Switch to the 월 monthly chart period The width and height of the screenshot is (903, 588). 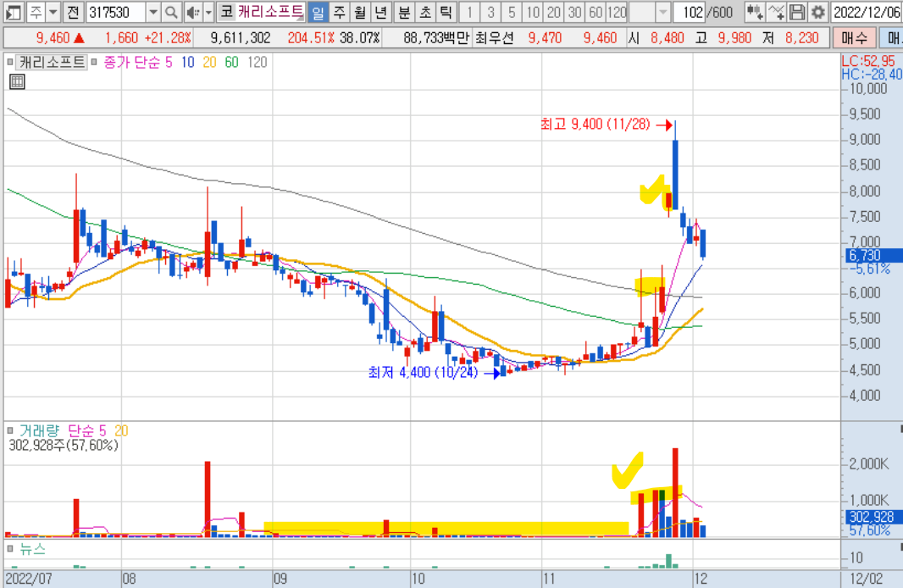point(360,12)
